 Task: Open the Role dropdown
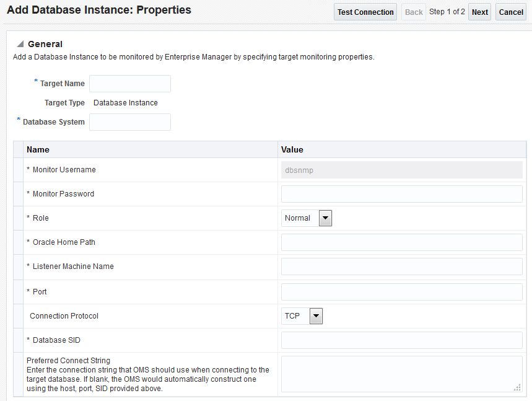coord(325,218)
